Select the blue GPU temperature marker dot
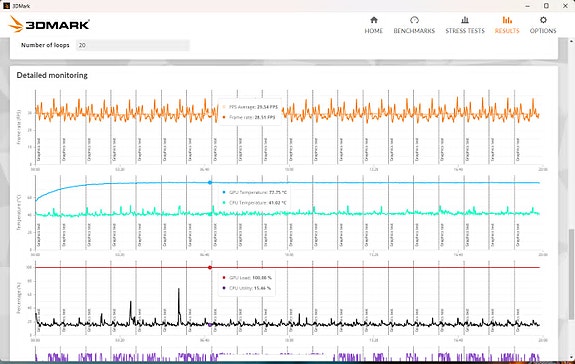The height and width of the screenshot is (364, 575). click(210, 183)
